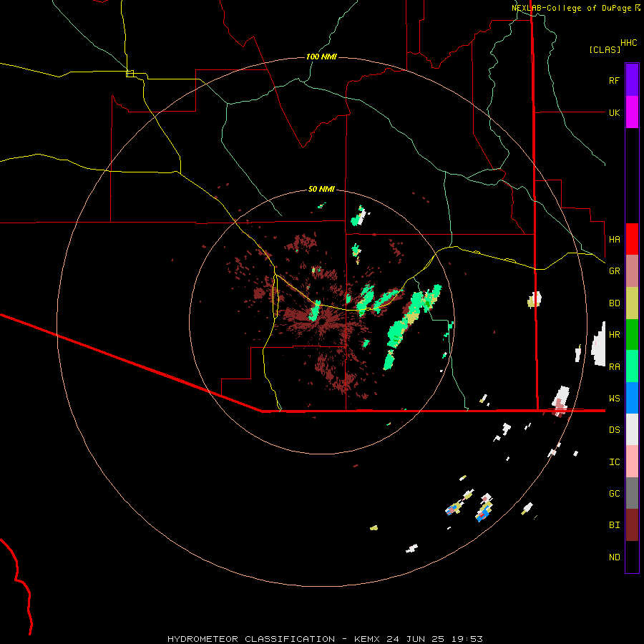Click the DS white legend swatch
The height and width of the screenshot is (644, 644).
[x=632, y=429]
